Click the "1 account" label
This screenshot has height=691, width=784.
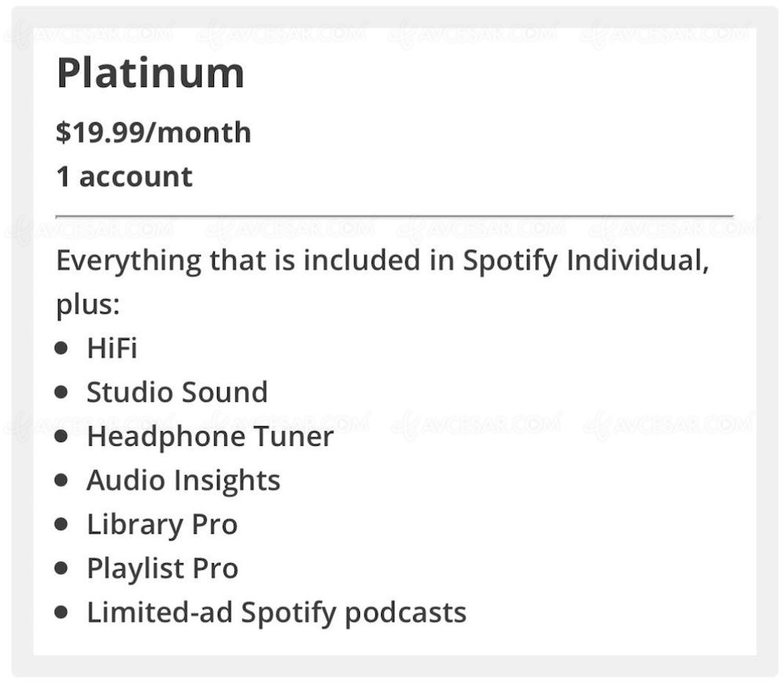pyautogui.click(x=124, y=176)
